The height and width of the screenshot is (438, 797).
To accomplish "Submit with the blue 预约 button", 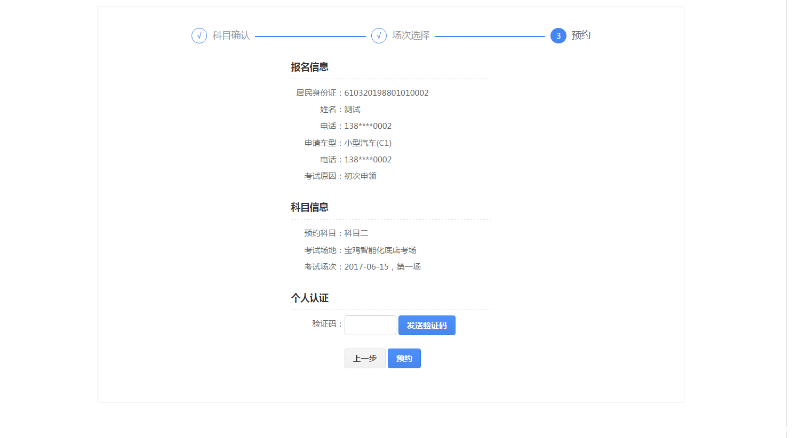I will 404,358.
